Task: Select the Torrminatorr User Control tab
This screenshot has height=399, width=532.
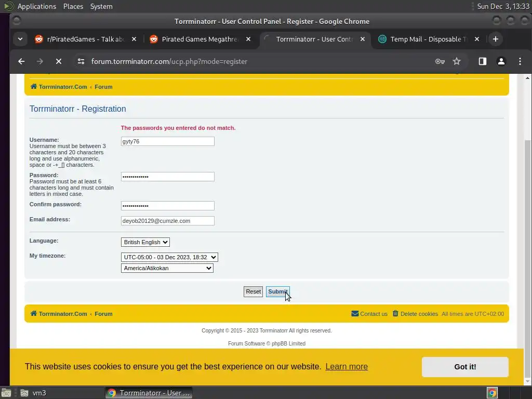Action: pyautogui.click(x=314, y=39)
